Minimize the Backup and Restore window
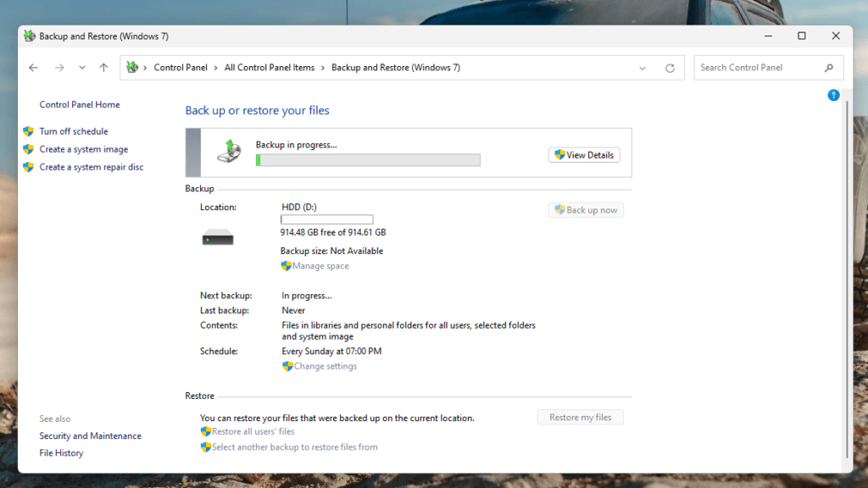The width and height of the screenshot is (868, 488). click(768, 36)
